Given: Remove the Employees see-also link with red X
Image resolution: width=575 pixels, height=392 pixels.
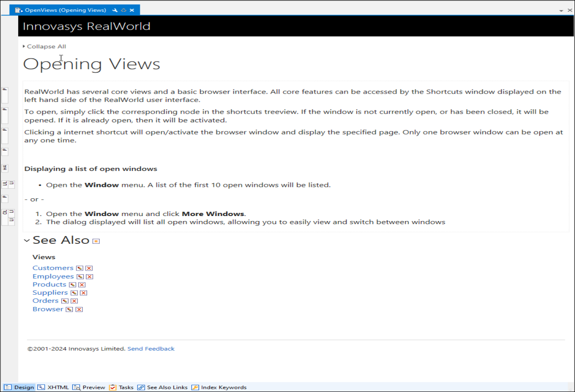Looking at the screenshot, I should pos(89,276).
